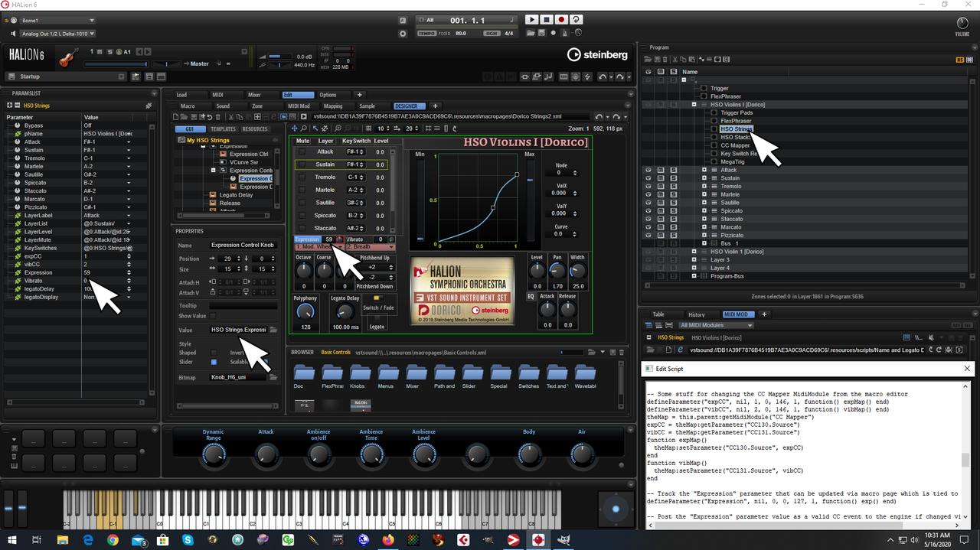Browse for the Knob_H6_uni bitmap folder icon
The image size is (980, 550).
(273, 377)
